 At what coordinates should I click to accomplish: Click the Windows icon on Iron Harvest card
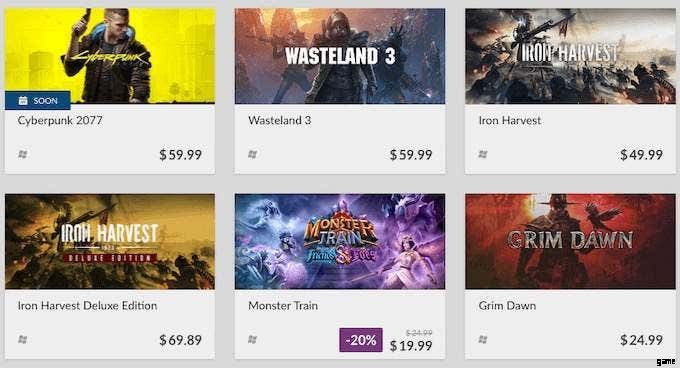(x=483, y=154)
